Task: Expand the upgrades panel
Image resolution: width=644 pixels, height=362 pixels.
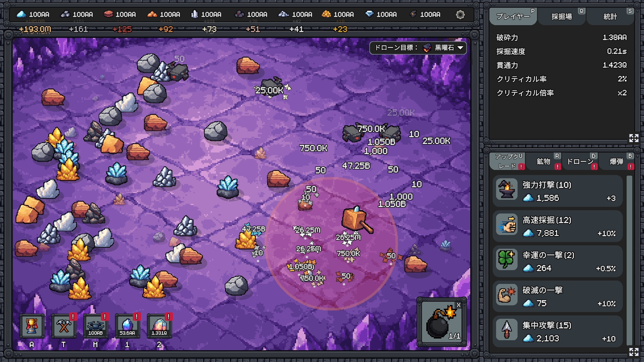Action: coord(634,352)
